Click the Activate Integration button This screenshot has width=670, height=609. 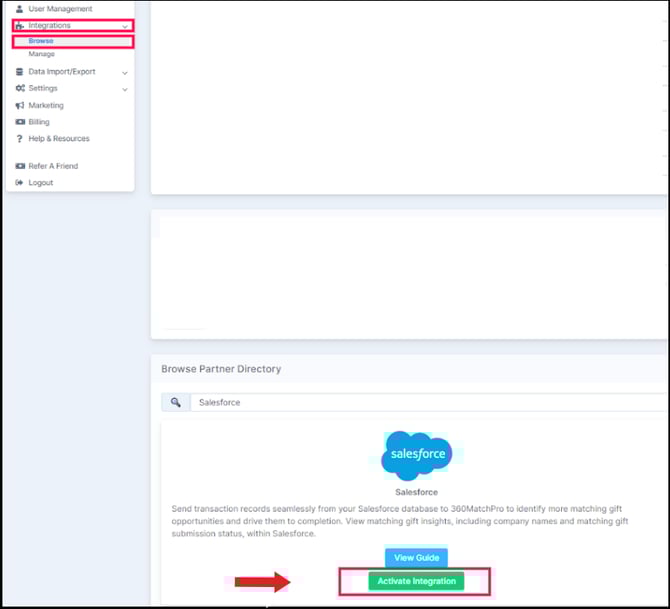(x=416, y=581)
